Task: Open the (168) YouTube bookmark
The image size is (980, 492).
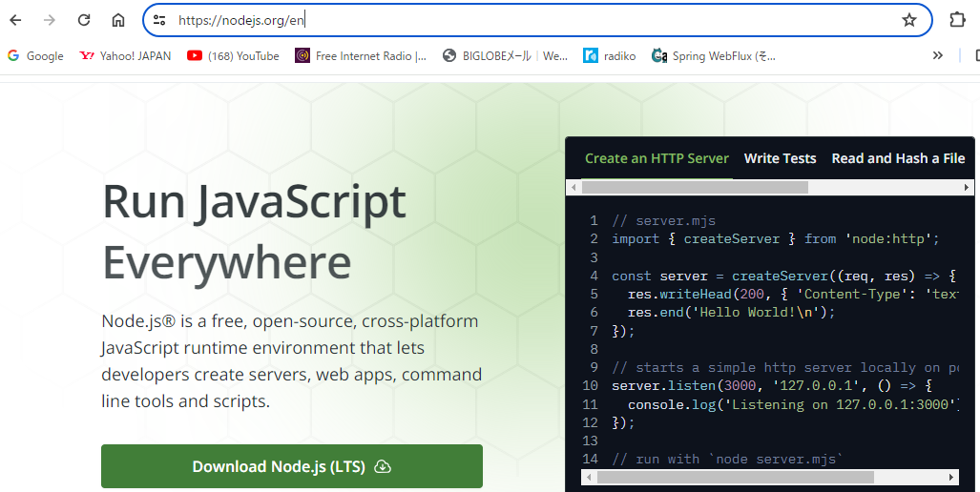Action: pyautogui.click(x=233, y=55)
